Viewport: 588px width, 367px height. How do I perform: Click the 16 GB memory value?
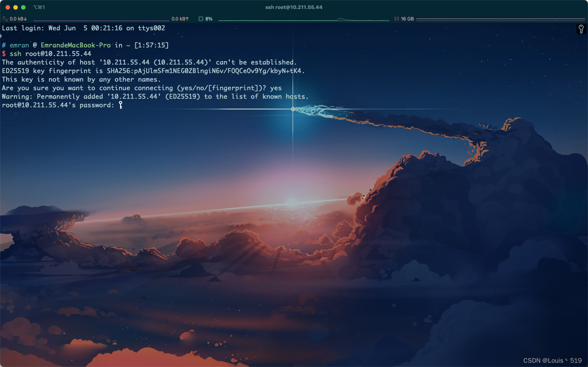coord(407,19)
